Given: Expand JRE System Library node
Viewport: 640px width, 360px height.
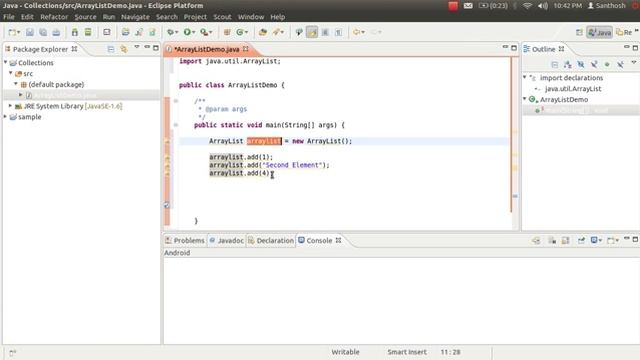Looking at the screenshot, I should pyautogui.click(x=11, y=106).
